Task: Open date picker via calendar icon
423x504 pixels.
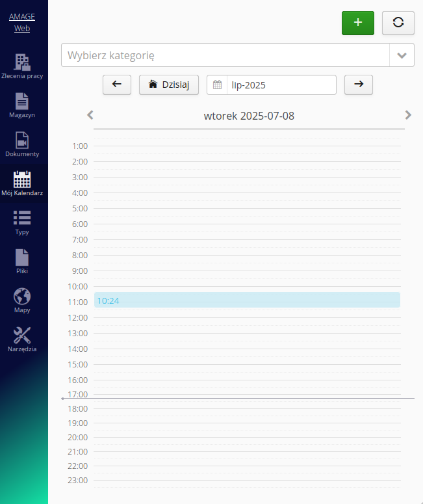Action: pos(217,85)
